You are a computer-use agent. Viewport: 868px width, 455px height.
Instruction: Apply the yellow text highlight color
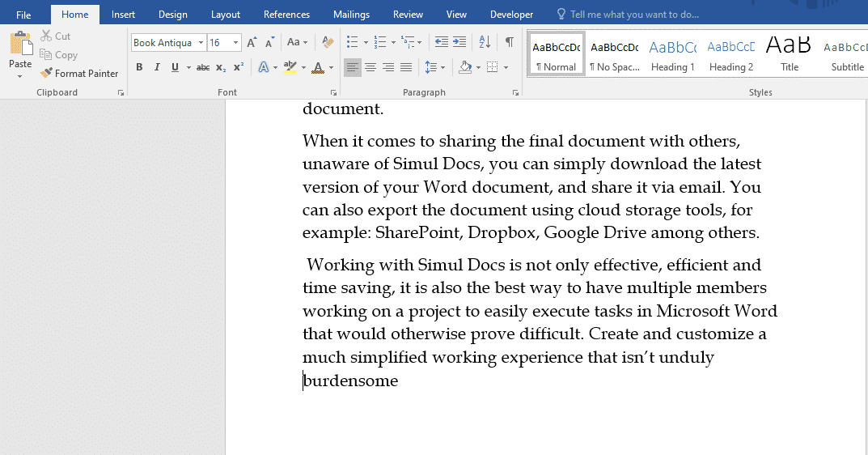tap(290, 67)
